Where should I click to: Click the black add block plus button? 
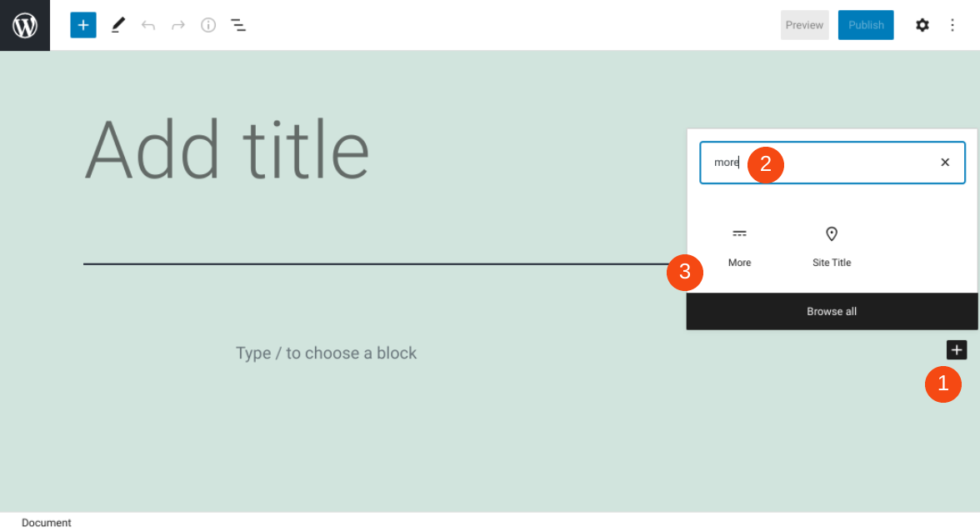tap(957, 350)
